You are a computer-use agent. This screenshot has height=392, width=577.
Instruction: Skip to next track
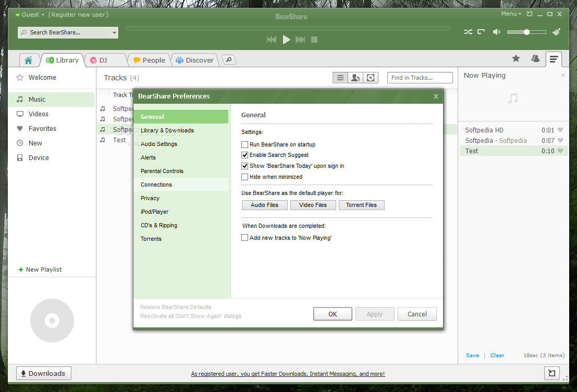click(x=300, y=40)
